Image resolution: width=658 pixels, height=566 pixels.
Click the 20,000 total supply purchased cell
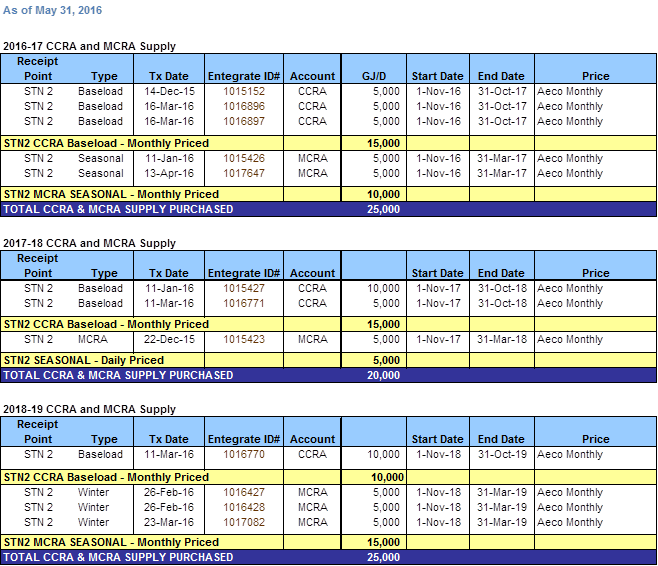[384, 375]
